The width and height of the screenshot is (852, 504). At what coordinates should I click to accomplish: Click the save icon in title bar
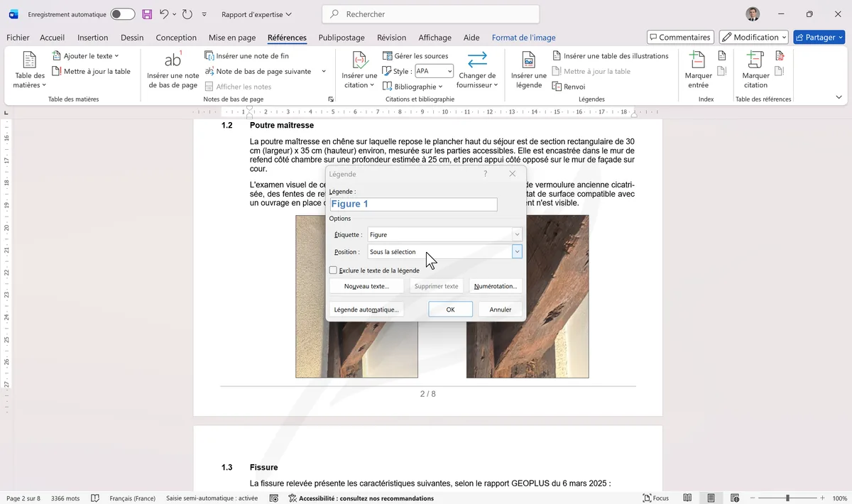pos(147,14)
